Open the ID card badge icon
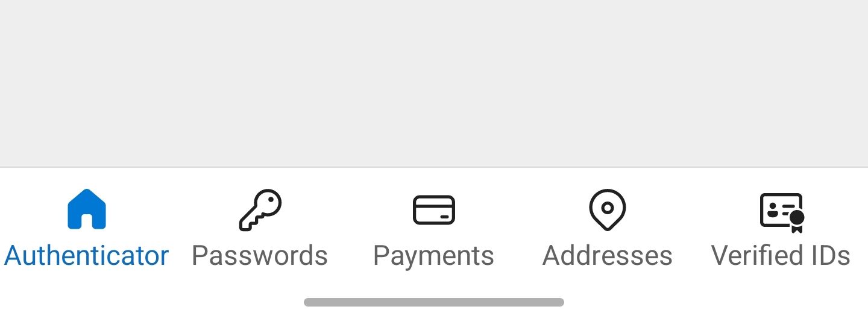Screen dimensions: 868x318 (782, 212)
